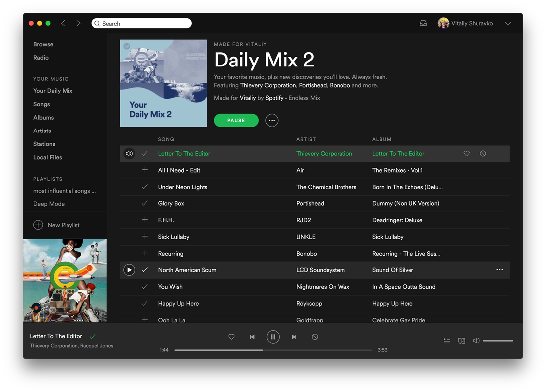The height and width of the screenshot is (392, 546).
Task: Open Browse in the sidebar
Action: tap(43, 44)
